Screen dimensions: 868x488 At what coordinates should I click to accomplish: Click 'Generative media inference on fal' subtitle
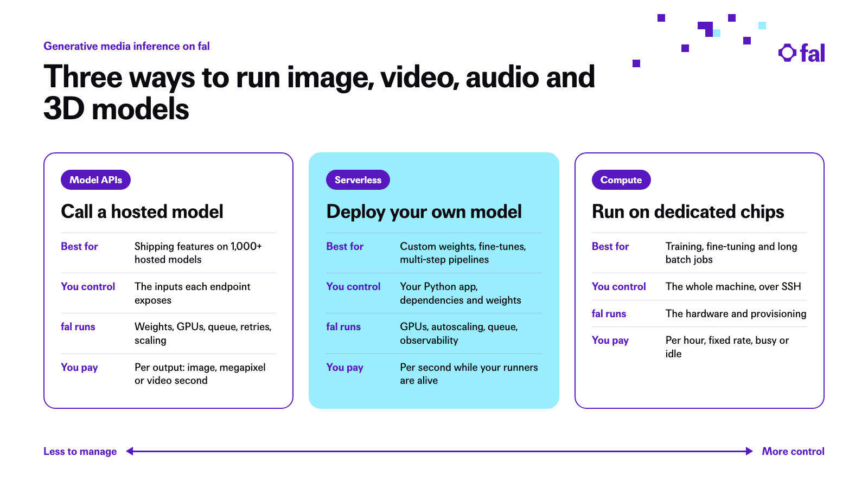pyautogui.click(x=126, y=46)
